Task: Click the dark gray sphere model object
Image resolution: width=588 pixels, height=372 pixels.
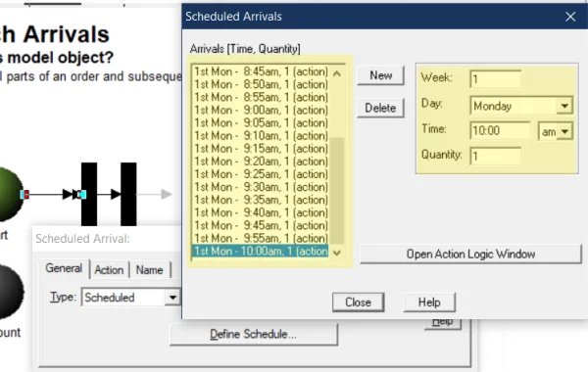Action: click(11, 292)
